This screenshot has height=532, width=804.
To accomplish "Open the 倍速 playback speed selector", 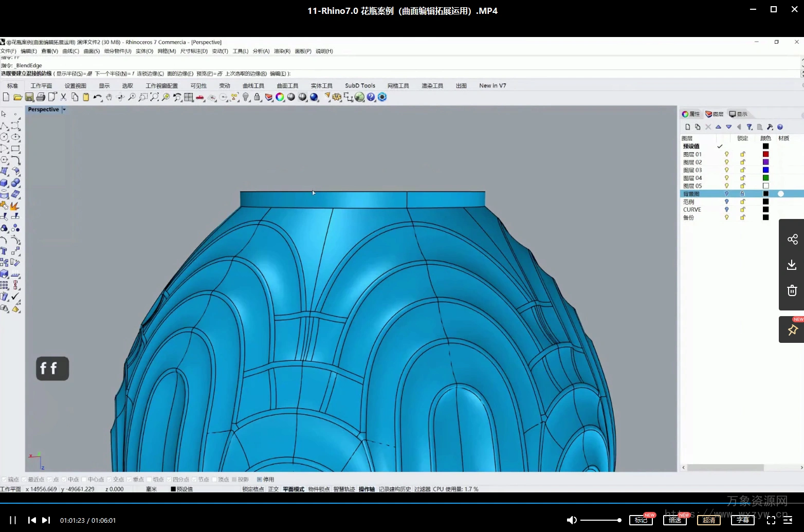I will click(675, 520).
